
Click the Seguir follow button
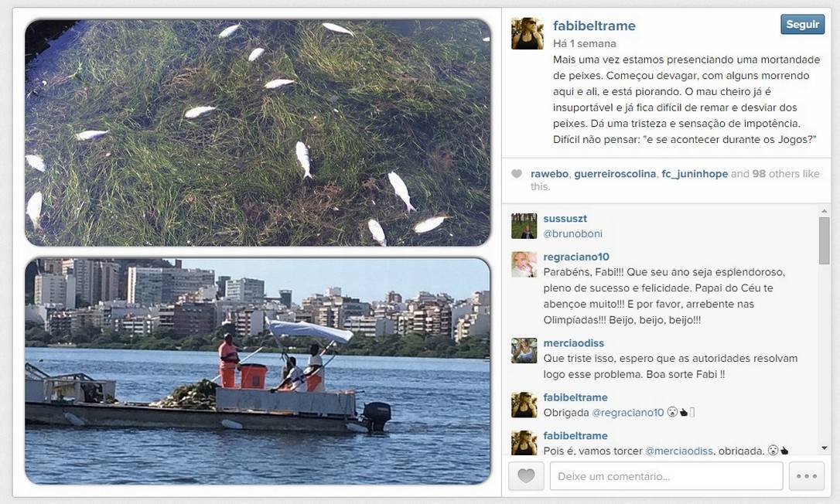802,25
